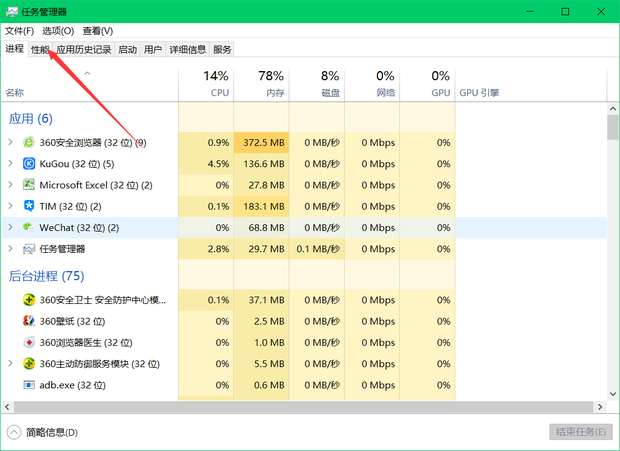Click the 结束任务(E) button
The width and height of the screenshot is (620, 451).
580,432
